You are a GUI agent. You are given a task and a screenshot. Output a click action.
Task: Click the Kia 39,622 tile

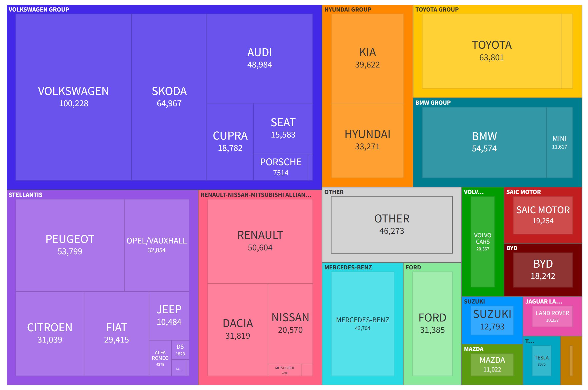pyautogui.click(x=367, y=58)
